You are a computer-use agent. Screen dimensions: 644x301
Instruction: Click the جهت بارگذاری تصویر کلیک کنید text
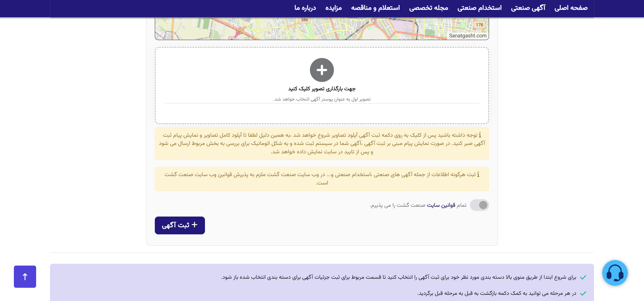tap(322, 89)
